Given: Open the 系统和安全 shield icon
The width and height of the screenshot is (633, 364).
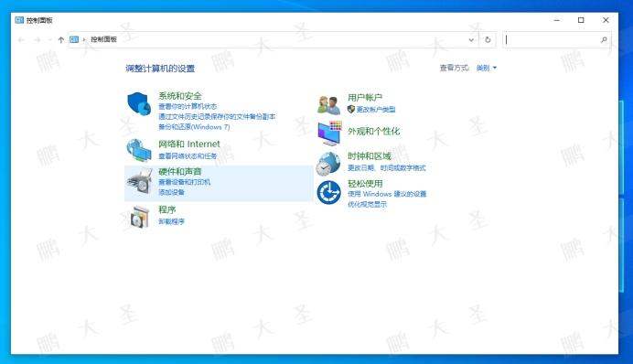Looking at the screenshot, I should (x=139, y=103).
